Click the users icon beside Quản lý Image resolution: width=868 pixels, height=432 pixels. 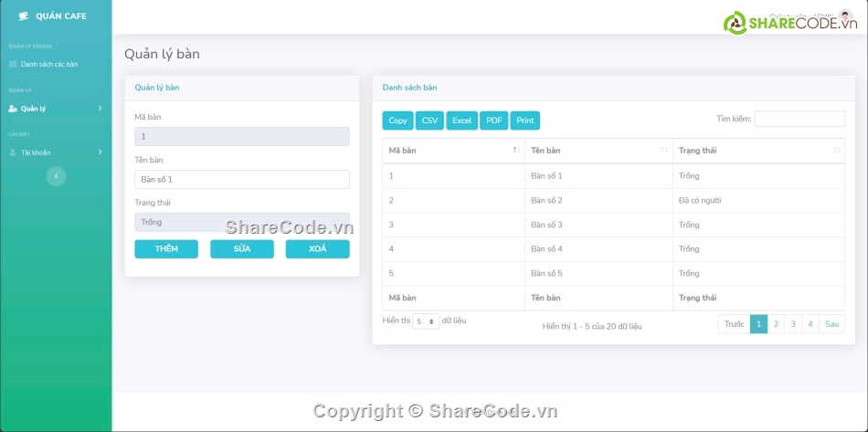pos(13,109)
